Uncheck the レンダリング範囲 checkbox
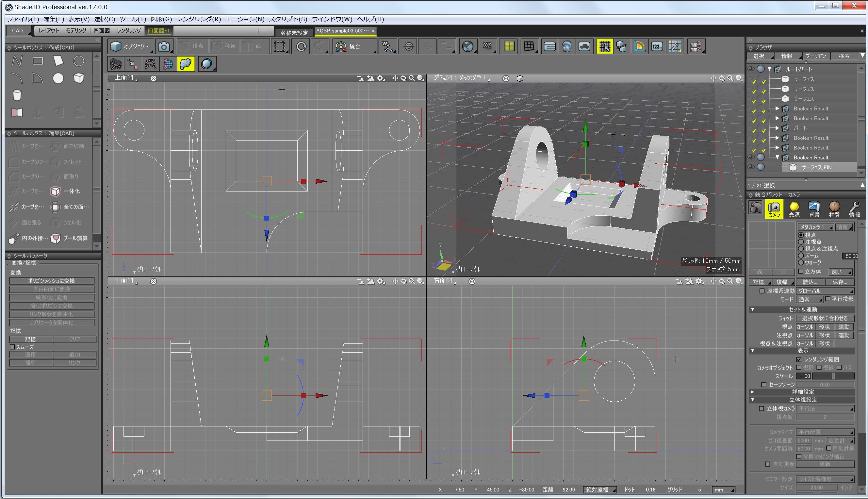Viewport: 868px width, 499px height. [799, 359]
